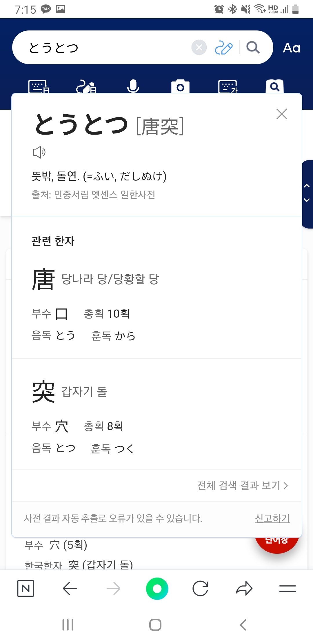This screenshot has height=644, width=313.
Task: Collapse downward using side panel chevron
Action: pyautogui.click(x=307, y=200)
